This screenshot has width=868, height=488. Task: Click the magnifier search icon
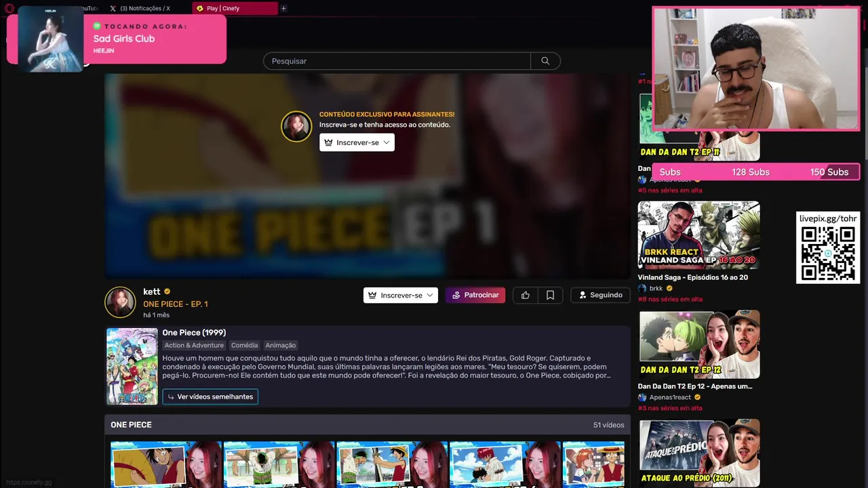pyautogui.click(x=545, y=61)
